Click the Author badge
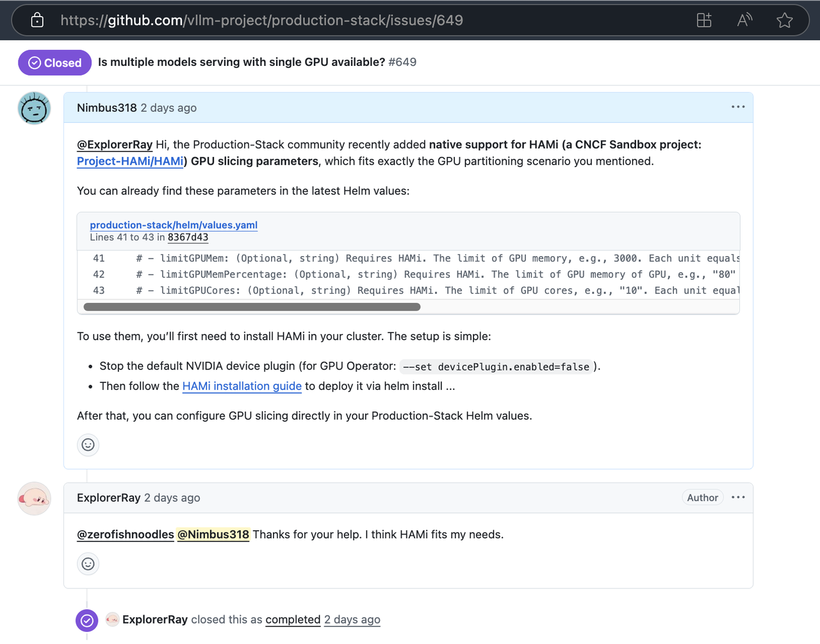820x644 pixels. coord(703,497)
